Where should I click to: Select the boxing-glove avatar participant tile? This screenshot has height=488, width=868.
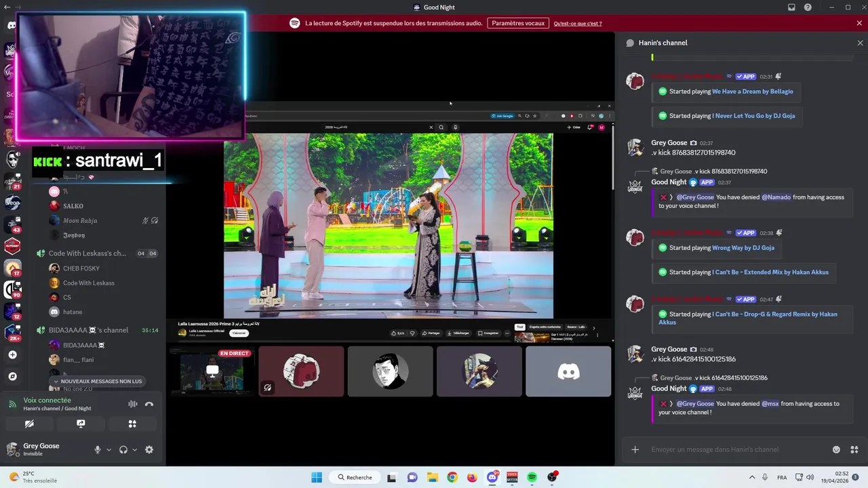301,371
